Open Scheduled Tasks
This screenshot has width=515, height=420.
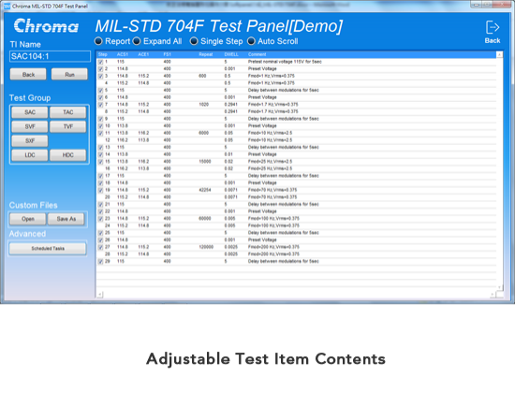coord(48,249)
